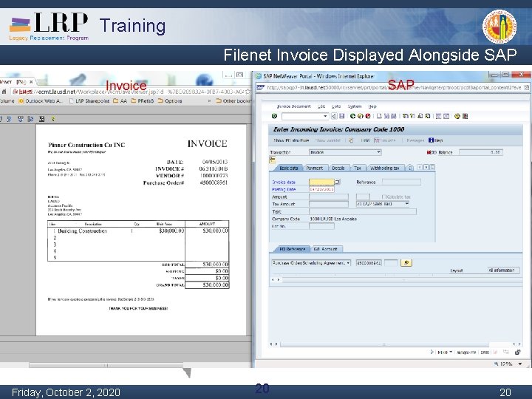Click the green Enter checkmark in SAP toolbar
The image size is (532, 399).
click(x=274, y=116)
